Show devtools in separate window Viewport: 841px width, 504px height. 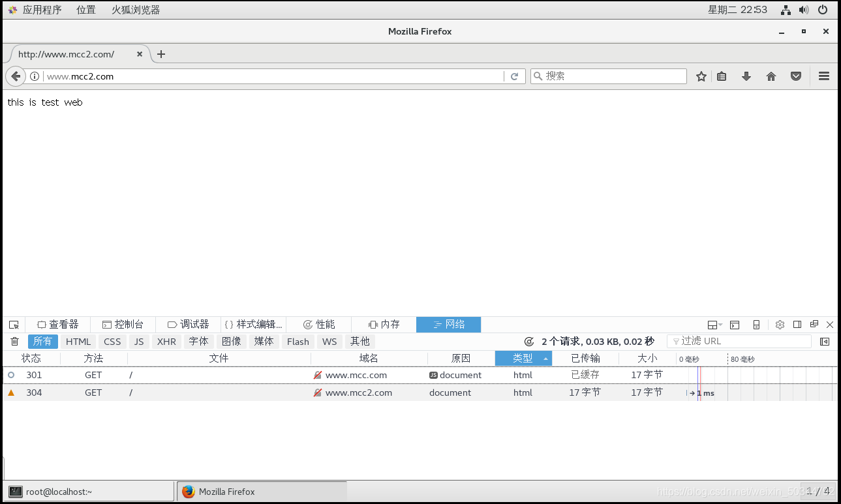tap(814, 324)
